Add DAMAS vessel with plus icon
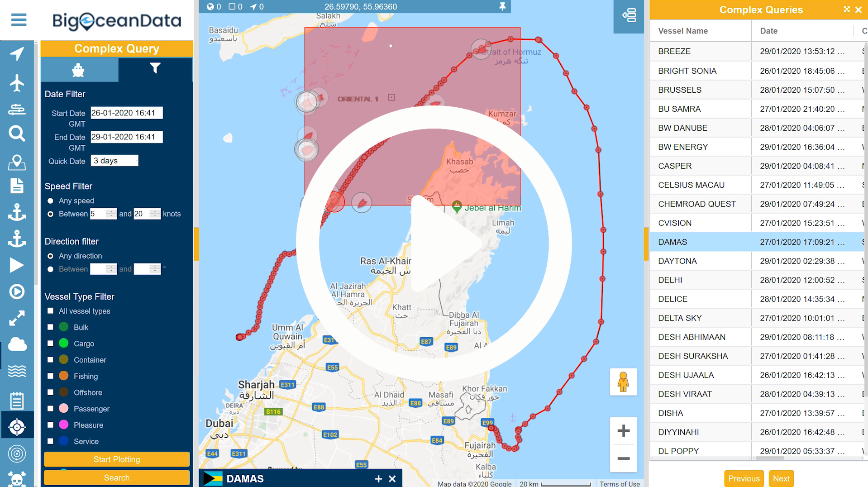The width and height of the screenshot is (868, 487). 378,479
